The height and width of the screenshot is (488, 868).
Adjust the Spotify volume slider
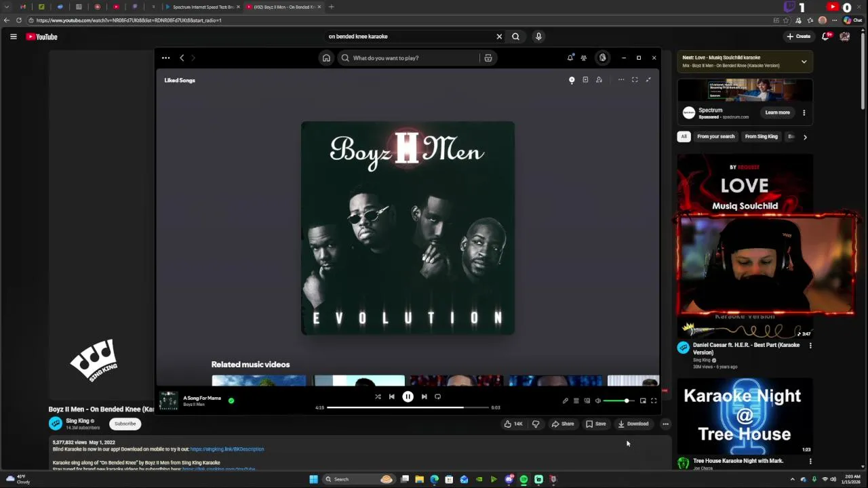pos(619,401)
